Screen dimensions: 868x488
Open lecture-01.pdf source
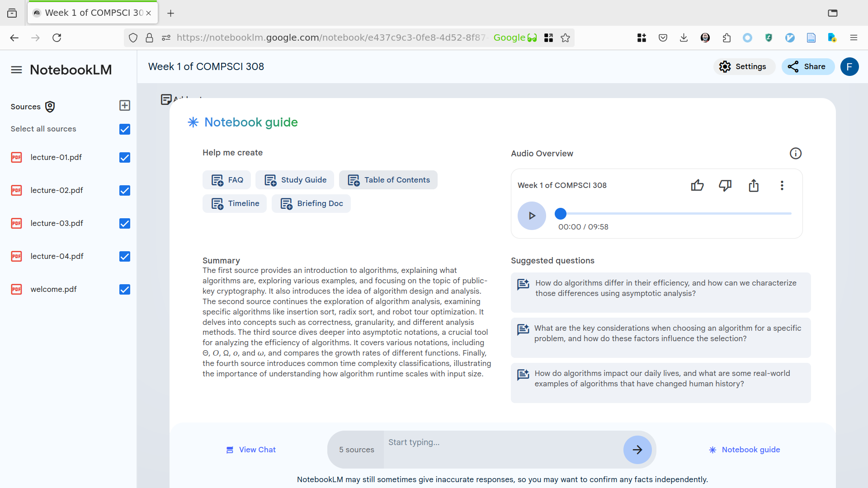click(56, 157)
